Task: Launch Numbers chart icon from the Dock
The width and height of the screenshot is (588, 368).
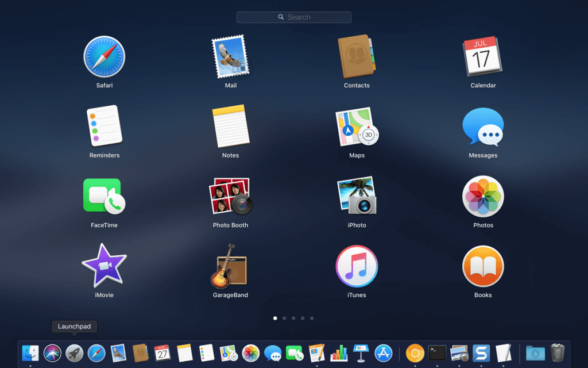Action: pyautogui.click(x=339, y=354)
